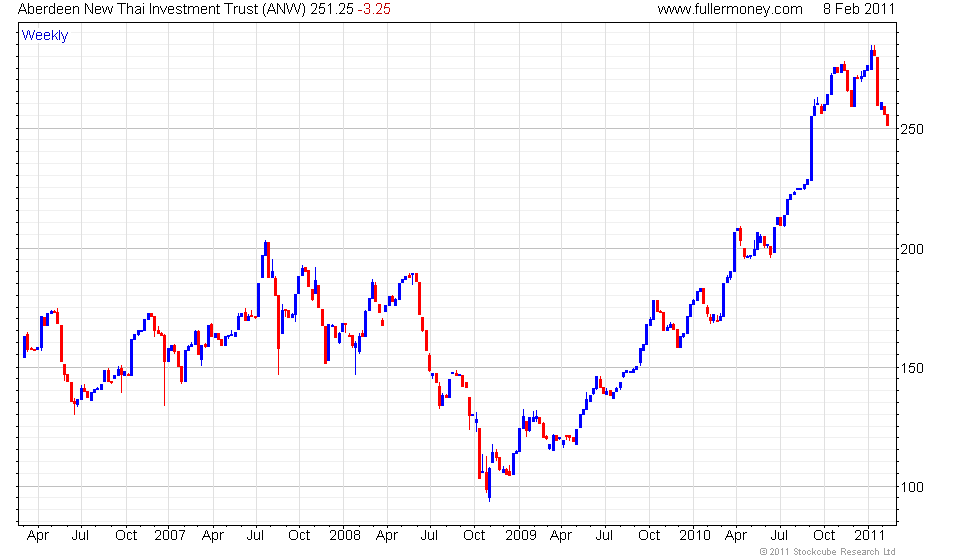Click the 'Jul' label between 2010 and 2011
980x560 pixels.
click(779, 536)
